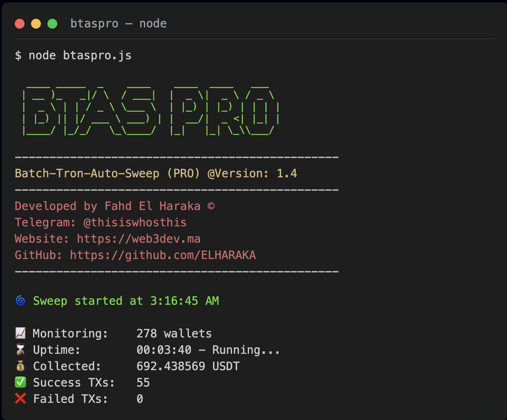Click the money bag icon next to Collected

[x=20, y=366]
